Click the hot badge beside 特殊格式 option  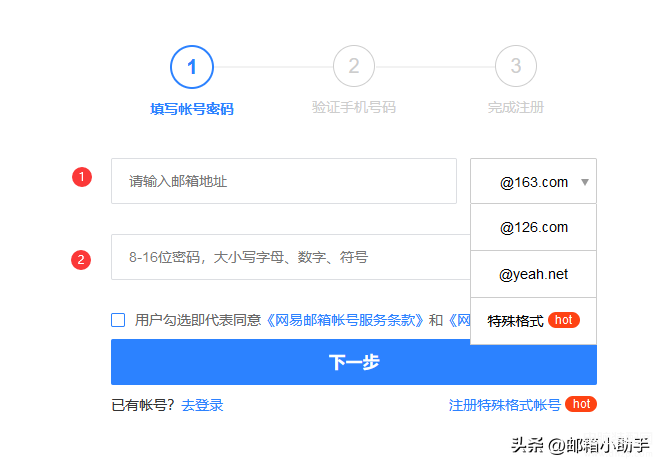(564, 320)
